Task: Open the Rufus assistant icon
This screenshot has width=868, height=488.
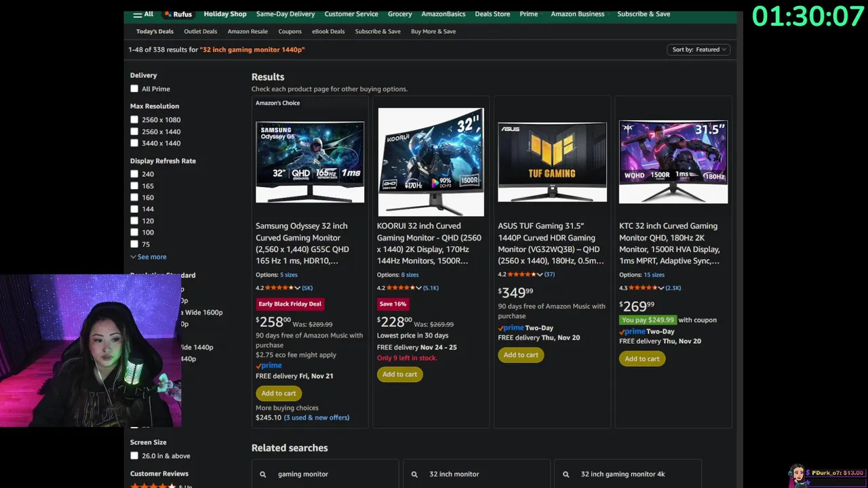Action: pos(178,14)
